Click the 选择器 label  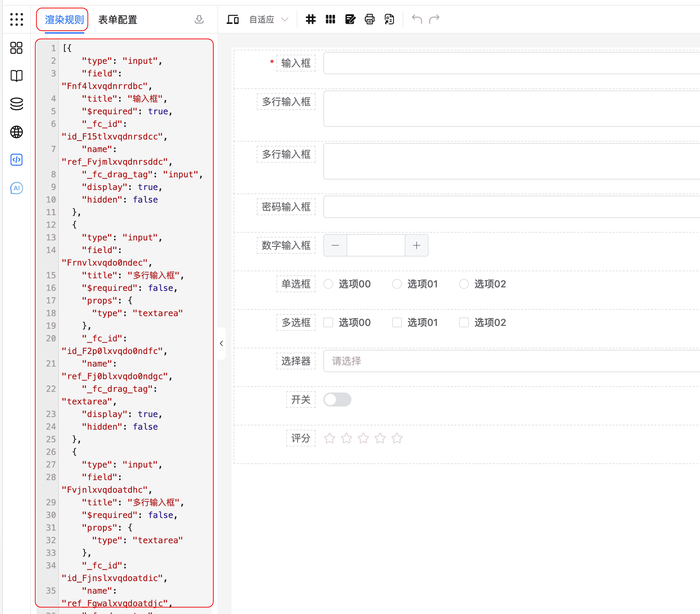point(296,361)
